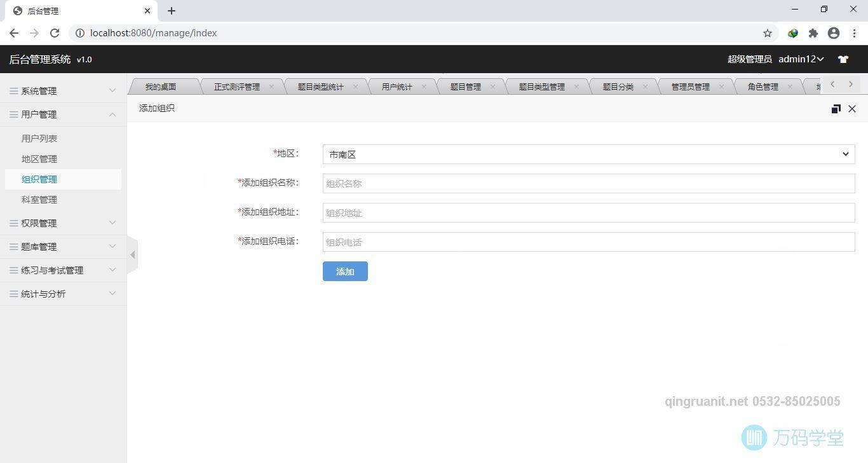Switch to the 题目管理 tab
This screenshot has width=868, height=463.
467,86
